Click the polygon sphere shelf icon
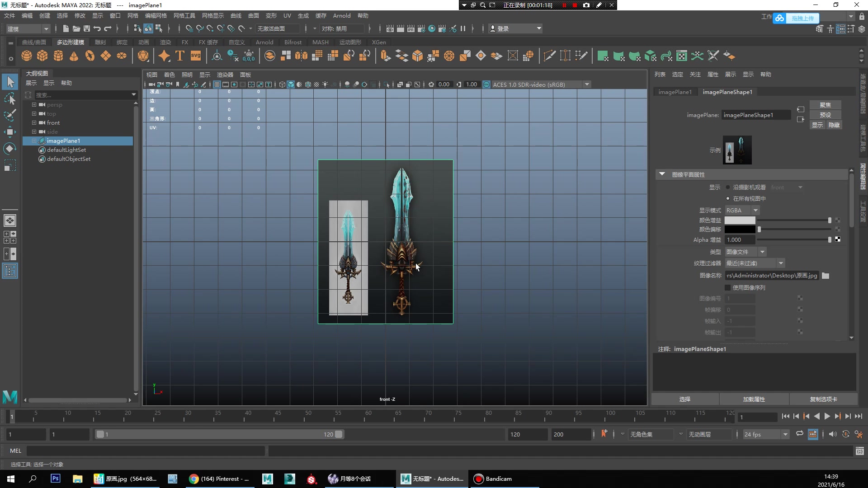 pyautogui.click(x=27, y=56)
